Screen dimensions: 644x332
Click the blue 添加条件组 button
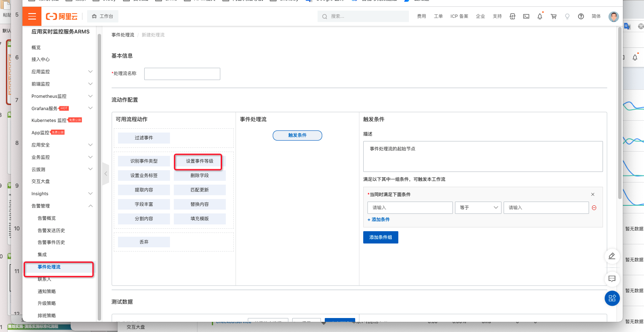pos(381,237)
